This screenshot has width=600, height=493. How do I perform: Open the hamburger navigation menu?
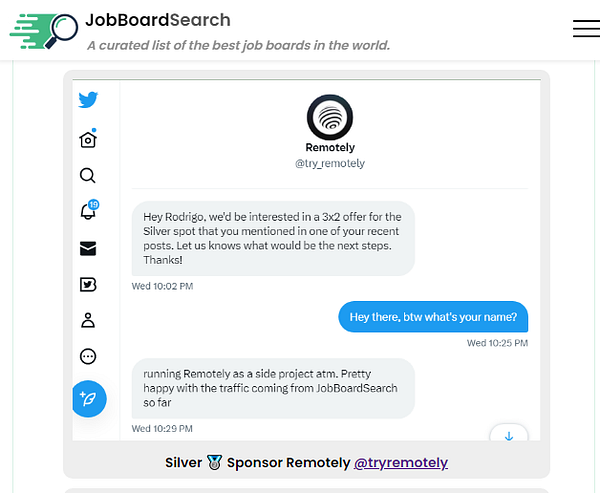[x=586, y=28]
